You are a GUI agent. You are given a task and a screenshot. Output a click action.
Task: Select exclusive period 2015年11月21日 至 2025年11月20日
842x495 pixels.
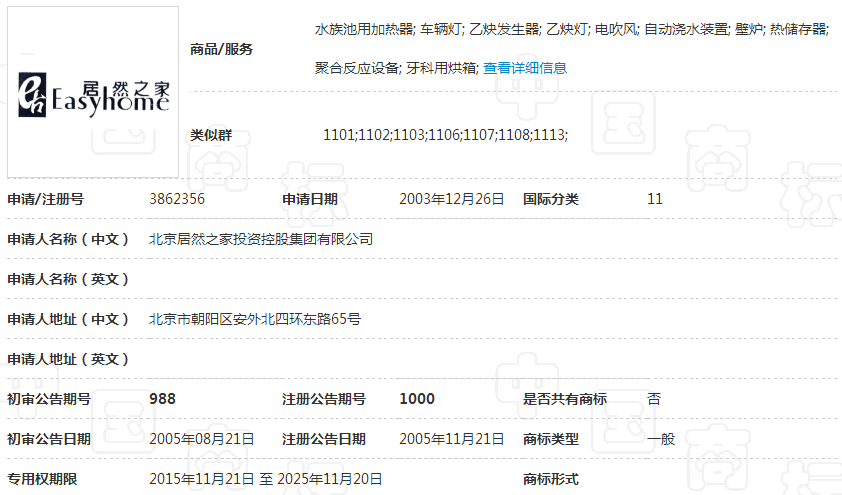point(265,479)
